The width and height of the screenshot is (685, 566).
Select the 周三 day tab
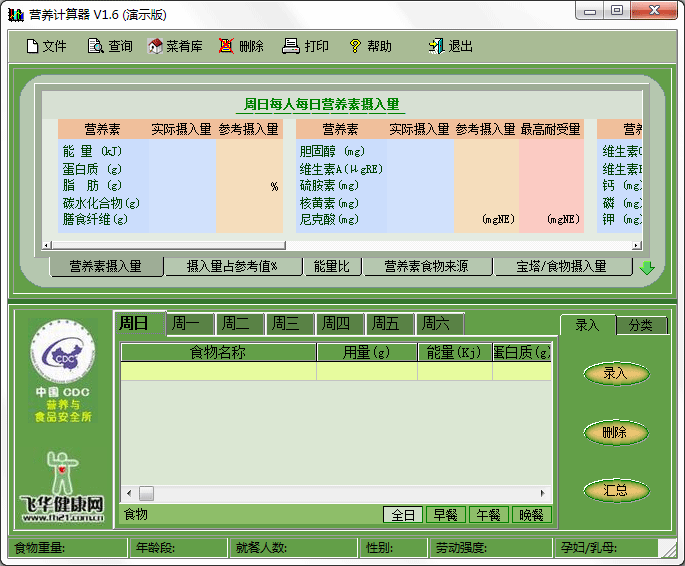click(x=290, y=324)
